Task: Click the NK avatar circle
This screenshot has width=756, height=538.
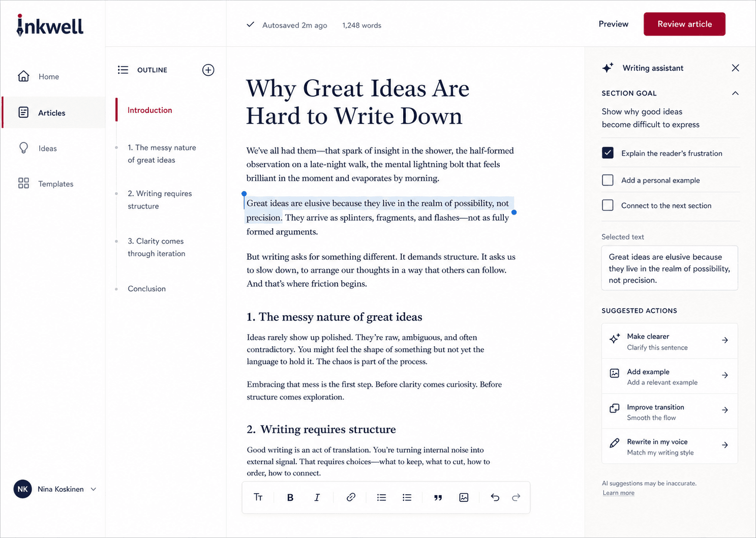Action: coord(22,489)
